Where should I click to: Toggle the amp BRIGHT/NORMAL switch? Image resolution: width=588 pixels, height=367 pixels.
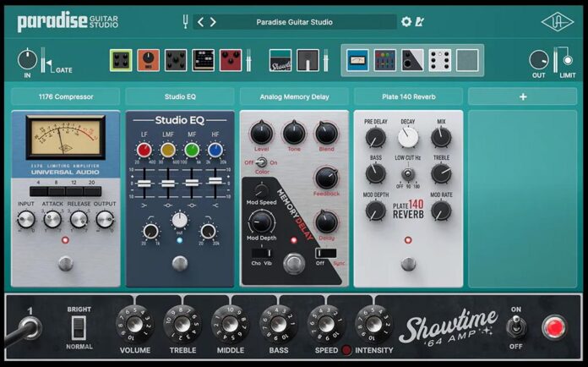point(79,327)
